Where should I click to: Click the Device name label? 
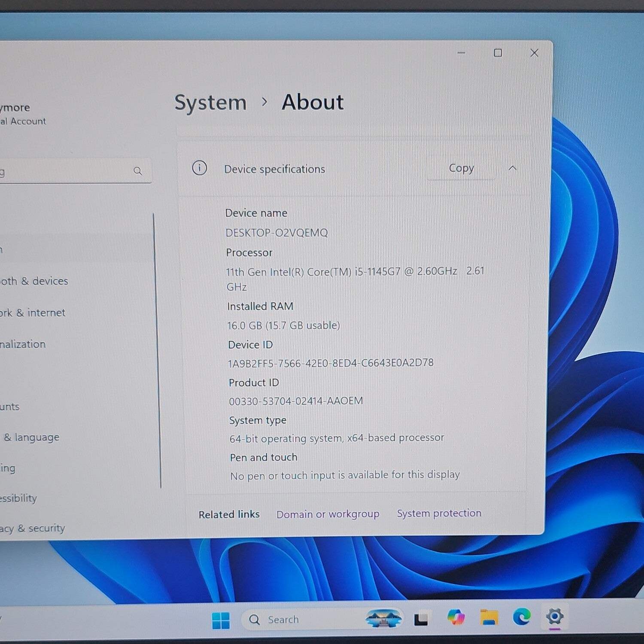(x=256, y=213)
